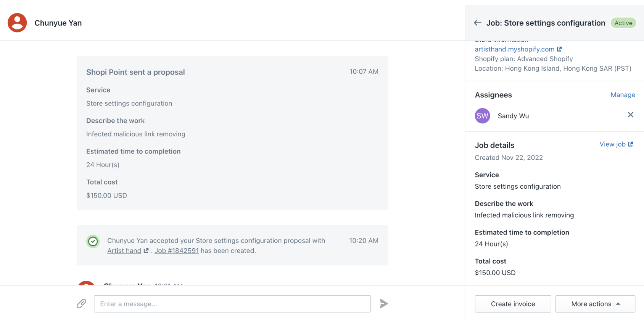
Task: Click the Shopi Point sent a proposal heading
Action: (135, 72)
